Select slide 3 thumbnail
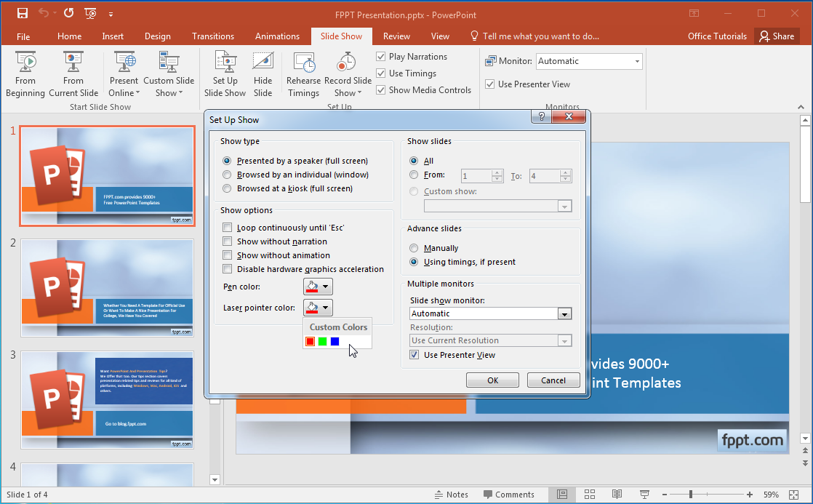813x504 pixels. (107, 399)
